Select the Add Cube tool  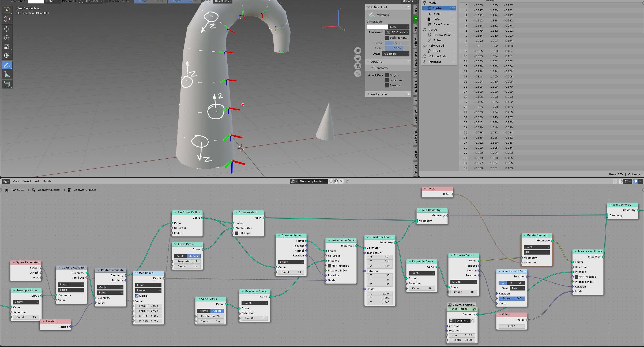pyautogui.click(x=7, y=84)
